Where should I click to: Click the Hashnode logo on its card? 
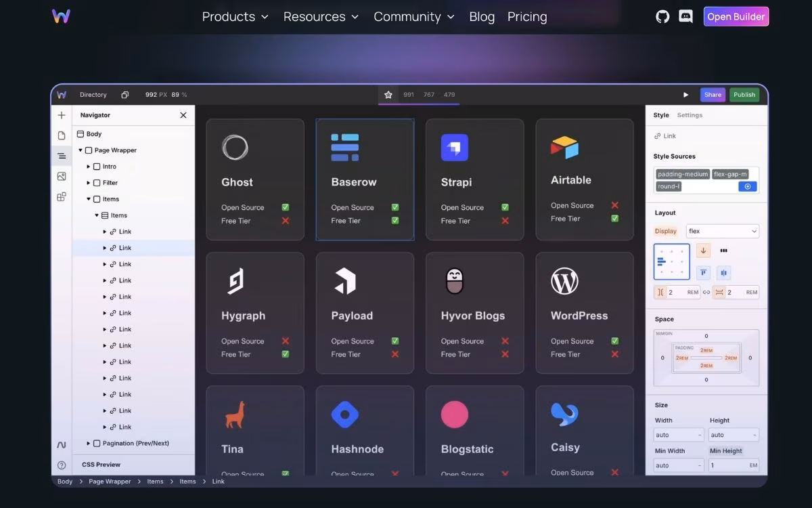point(345,415)
